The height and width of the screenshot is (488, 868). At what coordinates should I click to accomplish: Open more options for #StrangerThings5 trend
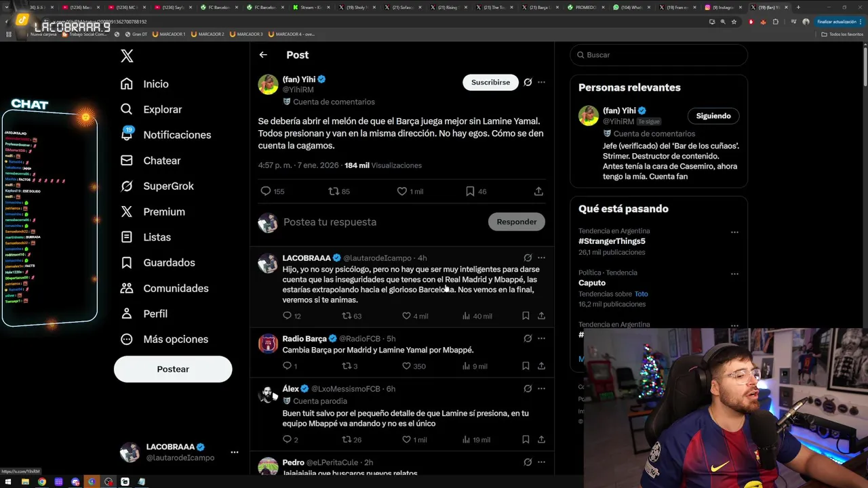(734, 232)
